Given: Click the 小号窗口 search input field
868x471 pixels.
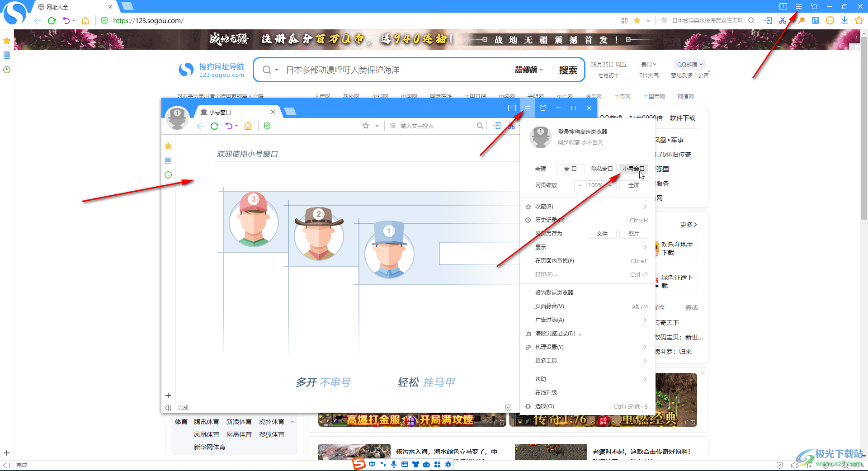Looking at the screenshot, I should (x=436, y=126).
